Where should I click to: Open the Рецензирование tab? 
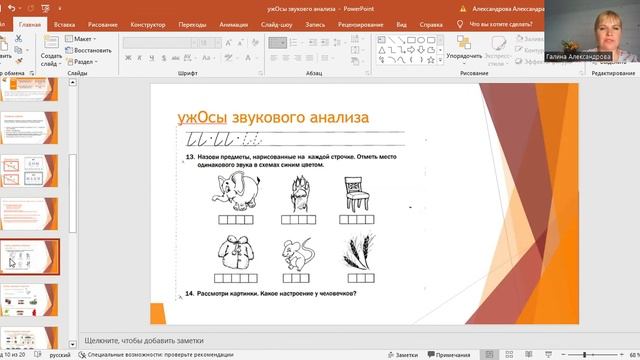(x=360, y=24)
